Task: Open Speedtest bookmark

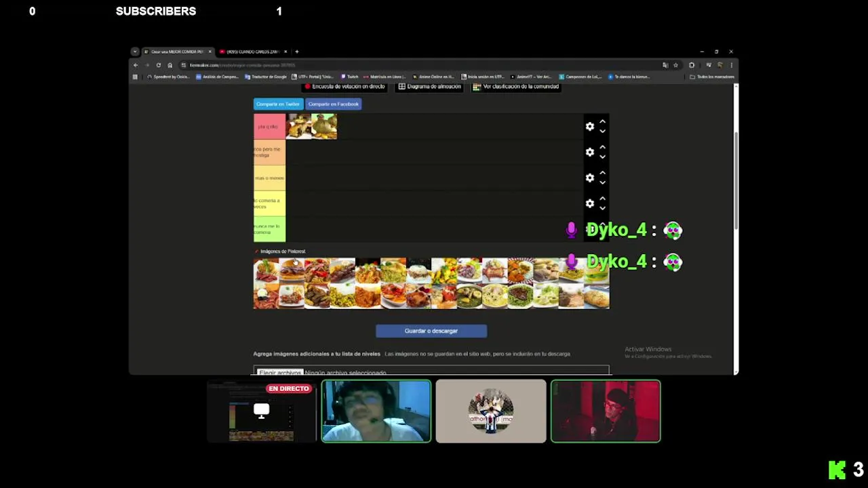Action: tap(168, 77)
